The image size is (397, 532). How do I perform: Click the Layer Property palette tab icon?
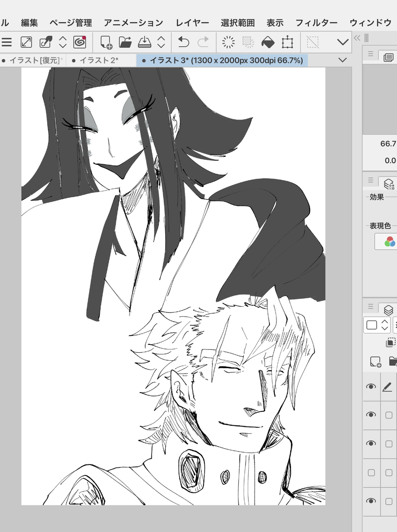pyautogui.click(x=389, y=184)
